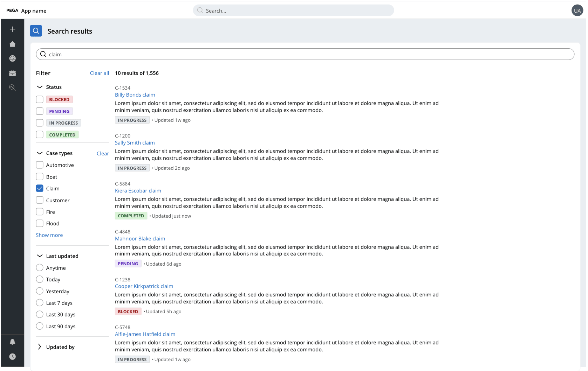Open the explore data icon in sidebar

click(x=13, y=87)
